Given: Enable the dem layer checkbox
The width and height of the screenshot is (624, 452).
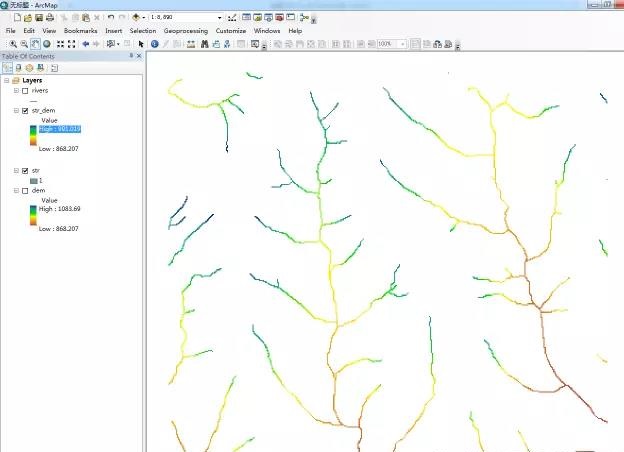Looking at the screenshot, I should [x=25, y=191].
